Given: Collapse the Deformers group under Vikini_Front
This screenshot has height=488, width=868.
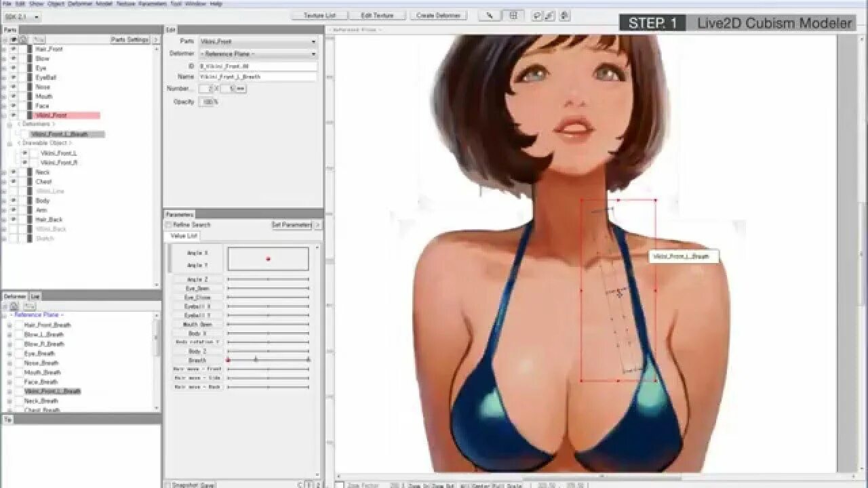Looking at the screenshot, I should coord(10,125).
